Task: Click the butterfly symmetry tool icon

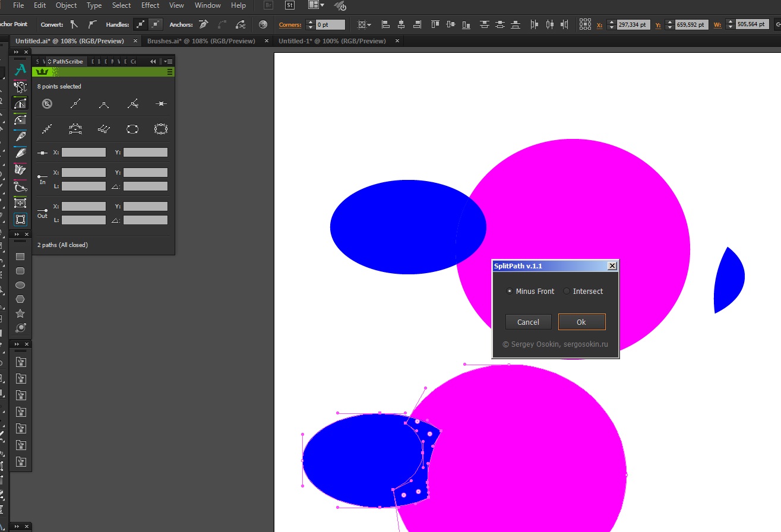Action: 20,169
